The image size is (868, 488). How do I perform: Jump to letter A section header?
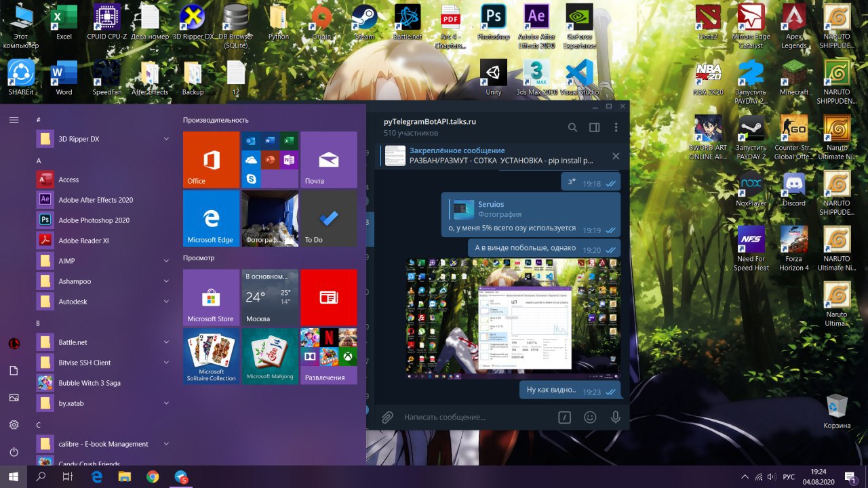click(39, 161)
